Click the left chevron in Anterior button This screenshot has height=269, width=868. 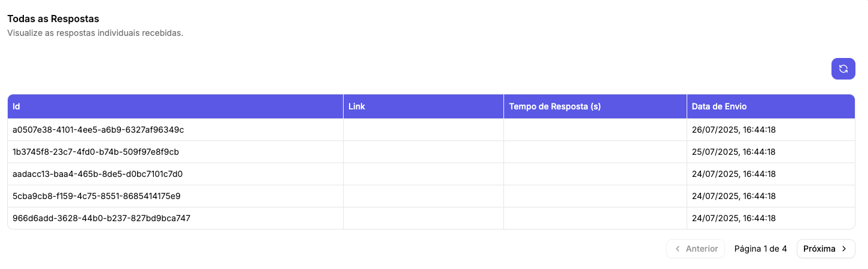point(678,249)
